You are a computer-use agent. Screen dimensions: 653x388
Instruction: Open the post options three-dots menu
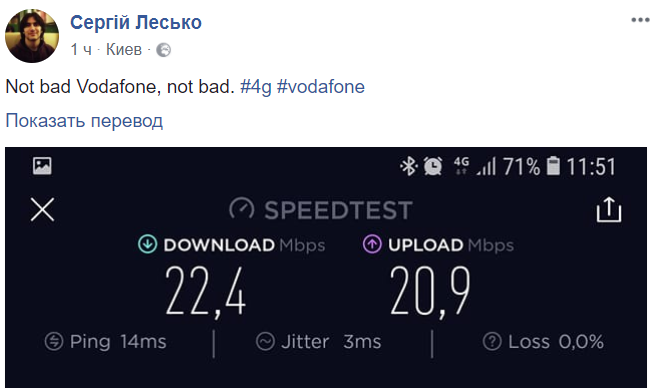[x=640, y=20]
